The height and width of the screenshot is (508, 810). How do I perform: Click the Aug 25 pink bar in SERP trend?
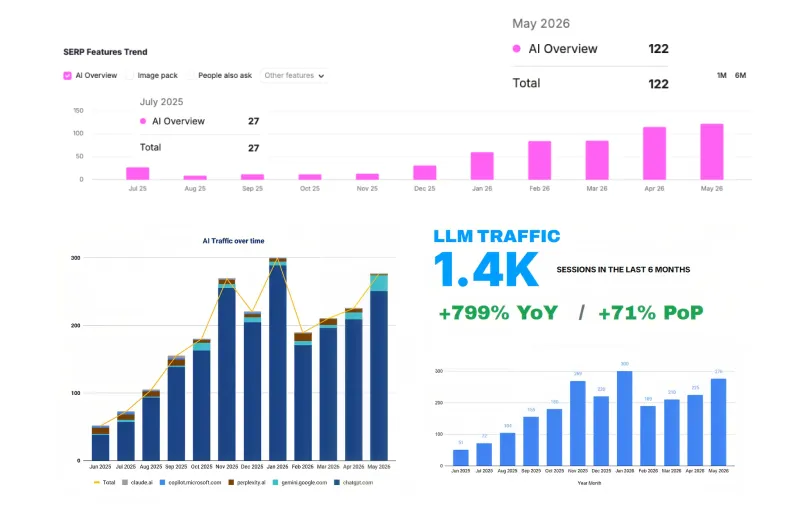pos(195,177)
